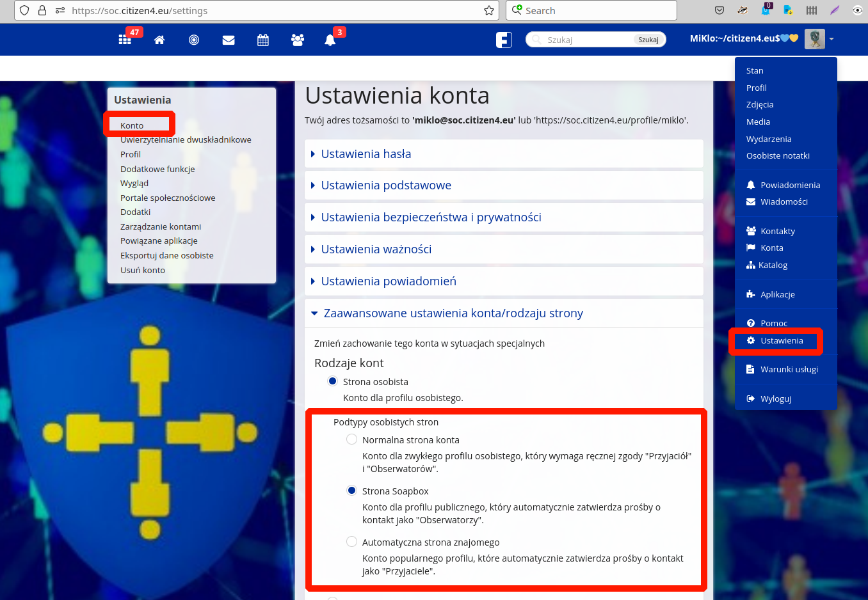The height and width of the screenshot is (600, 868).
Task: Click the Eksportuj dane osobiste link
Action: tap(167, 255)
